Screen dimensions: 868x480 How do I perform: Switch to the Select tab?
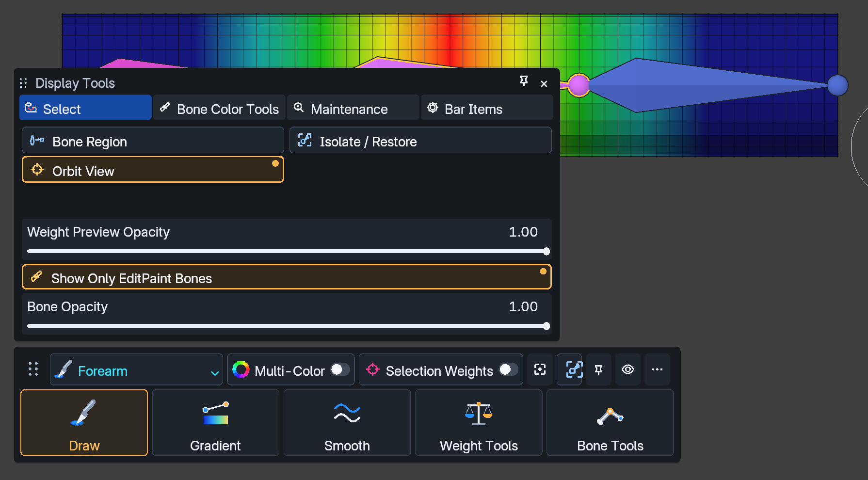[85, 108]
